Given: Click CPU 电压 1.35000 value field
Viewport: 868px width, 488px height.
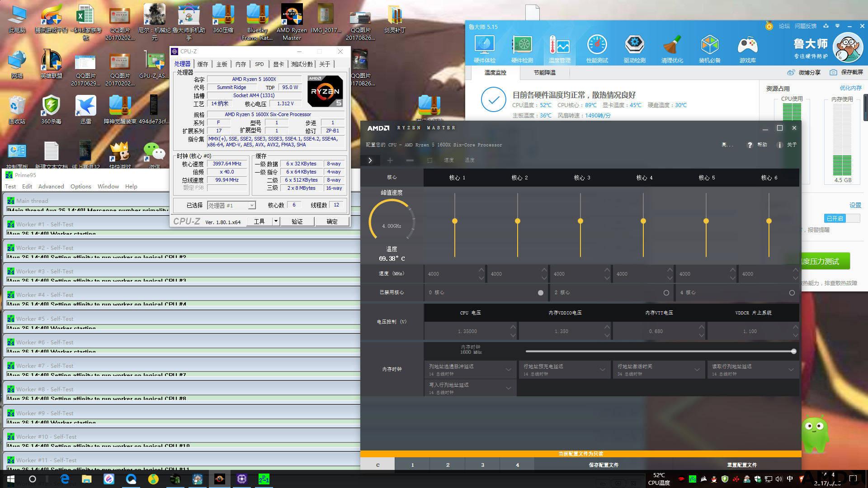Looking at the screenshot, I should 467,331.
